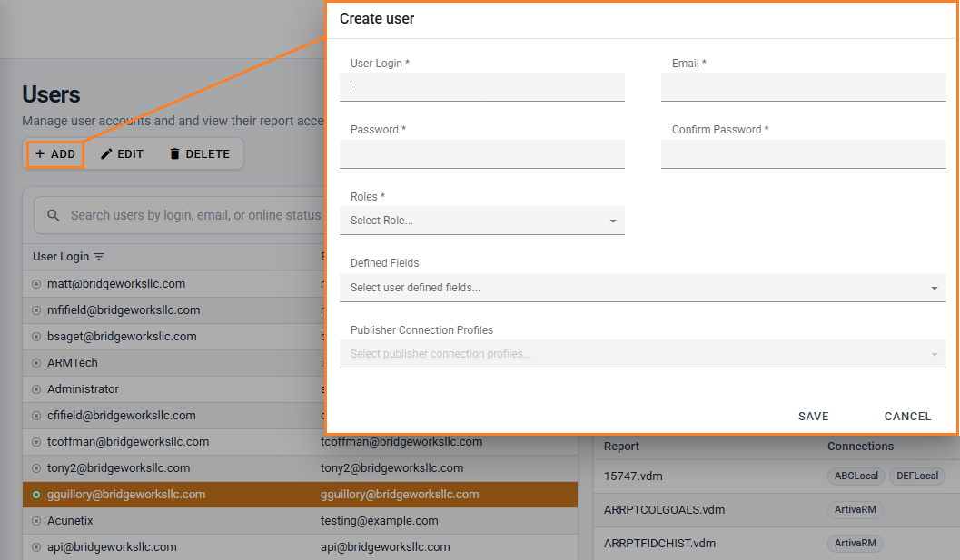This screenshot has width=960, height=560.
Task: Click the Administrator user row
Action: click(x=173, y=389)
